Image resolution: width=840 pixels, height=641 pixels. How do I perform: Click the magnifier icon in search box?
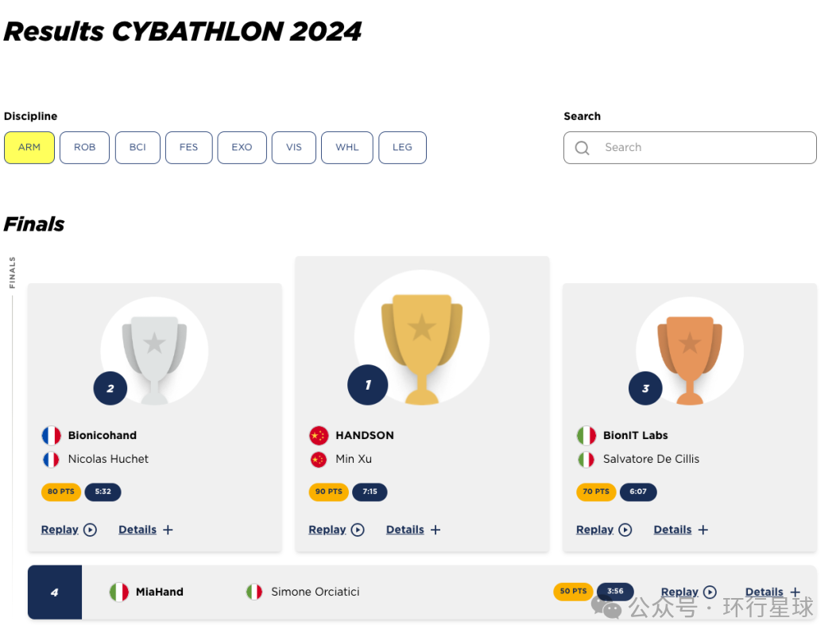[x=582, y=148]
